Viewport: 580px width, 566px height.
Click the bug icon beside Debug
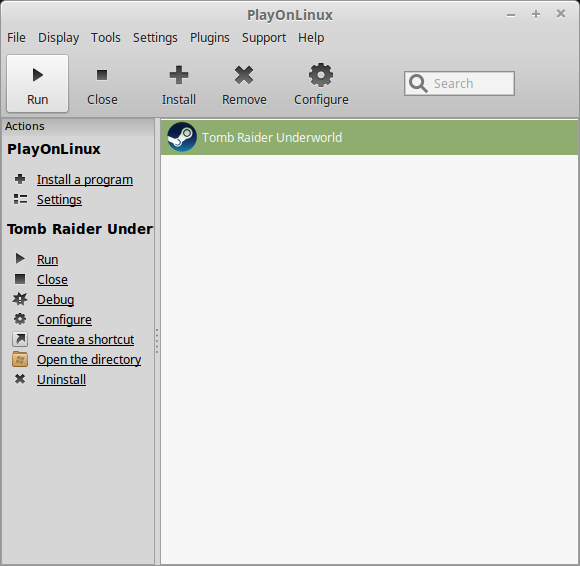[x=20, y=299]
